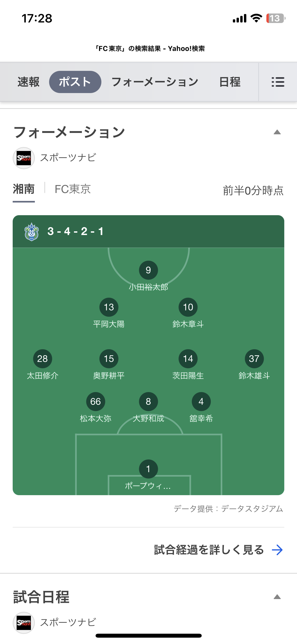The image size is (297, 644).
Task: Select goalkeeper number 1 marker
Action: click(x=148, y=469)
